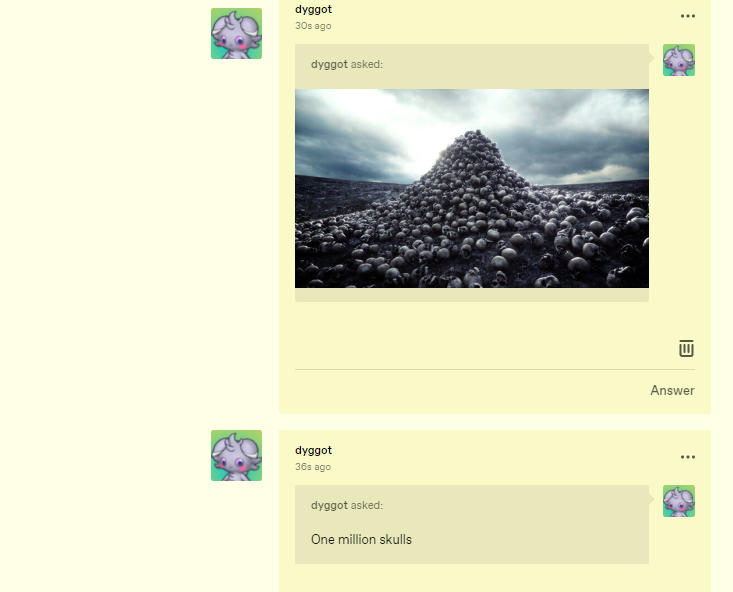Image resolution: width=733 pixels, height=592 pixels.
Task: Open three-dot menu on first ask post
Action: [x=688, y=16]
